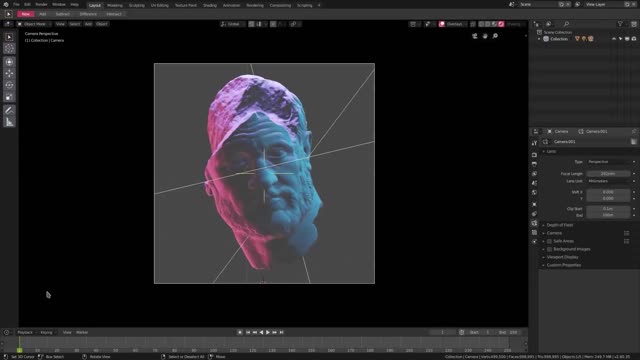
Task: Select the Annotate pencil tool
Action: coord(9,110)
